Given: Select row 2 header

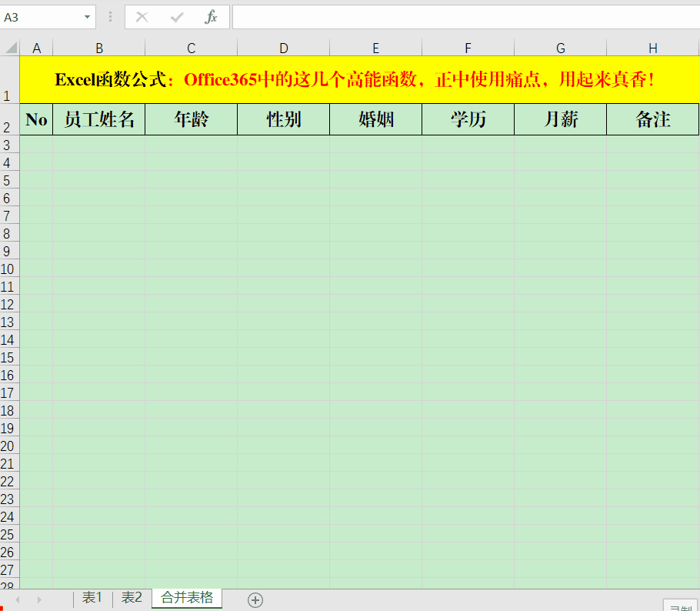Looking at the screenshot, I should [x=9, y=120].
